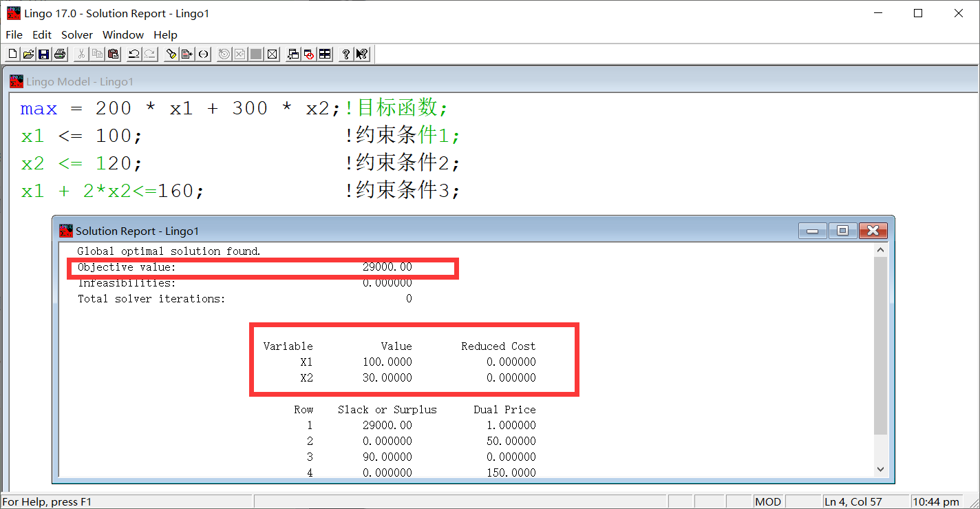This screenshot has width=980, height=509.
Task: Click the constraint line 'x1 <= 100;'
Action: (81, 136)
